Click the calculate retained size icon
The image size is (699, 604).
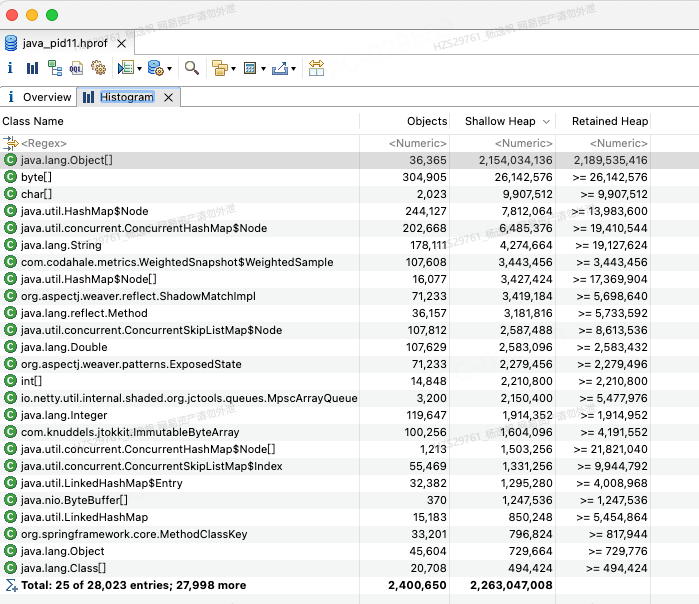tap(250, 68)
